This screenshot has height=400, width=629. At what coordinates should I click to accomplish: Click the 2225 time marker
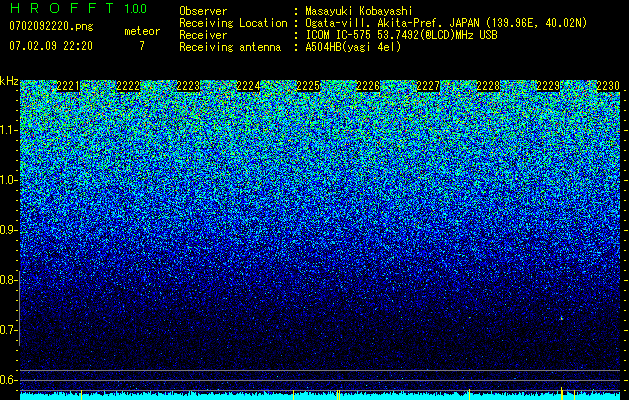coord(308,86)
